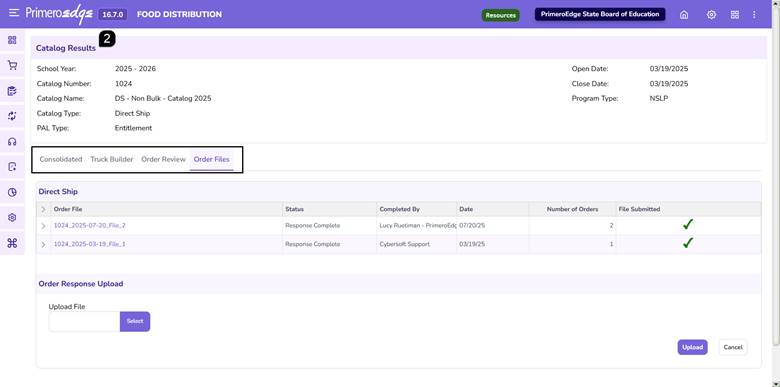Click the Upload File input field
The image size is (780, 387).
click(84, 321)
